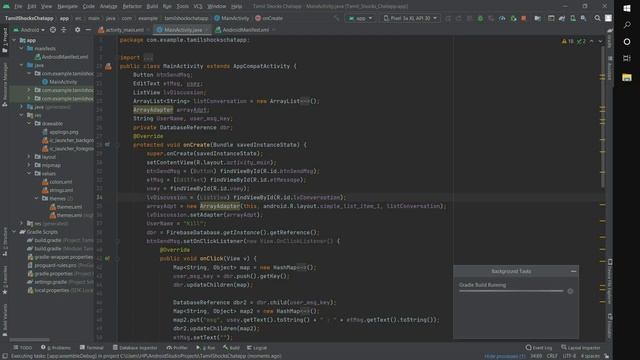Screen dimensions: 640x360
Task: Open the Pixel 3a XL device dropdown
Action: (410, 18)
